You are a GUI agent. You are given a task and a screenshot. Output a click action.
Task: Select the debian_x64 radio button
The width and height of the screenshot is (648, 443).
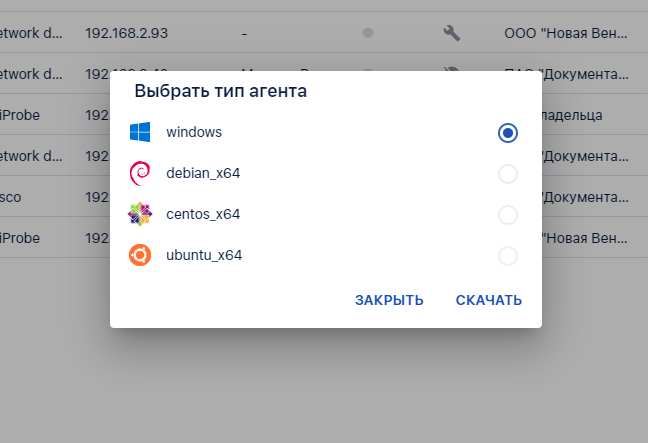click(x=508, y=174)
